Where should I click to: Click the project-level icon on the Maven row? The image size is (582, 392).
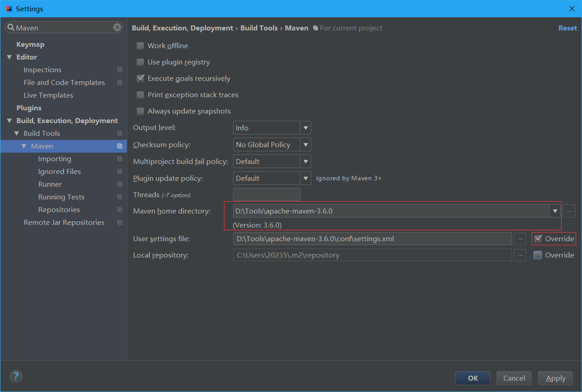119,146
